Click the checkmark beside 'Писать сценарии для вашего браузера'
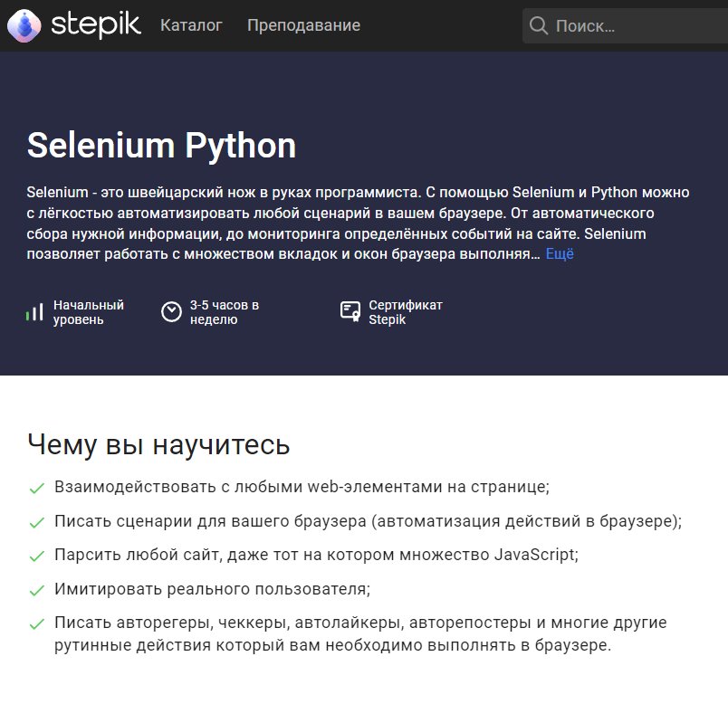 pos(37,523)
